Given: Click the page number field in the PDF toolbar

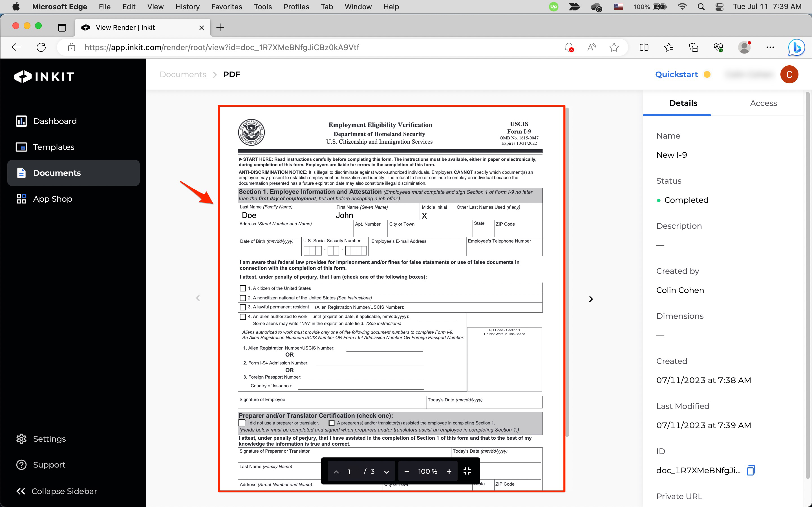Looking at the screenshot, I should (x=349, y=472).
